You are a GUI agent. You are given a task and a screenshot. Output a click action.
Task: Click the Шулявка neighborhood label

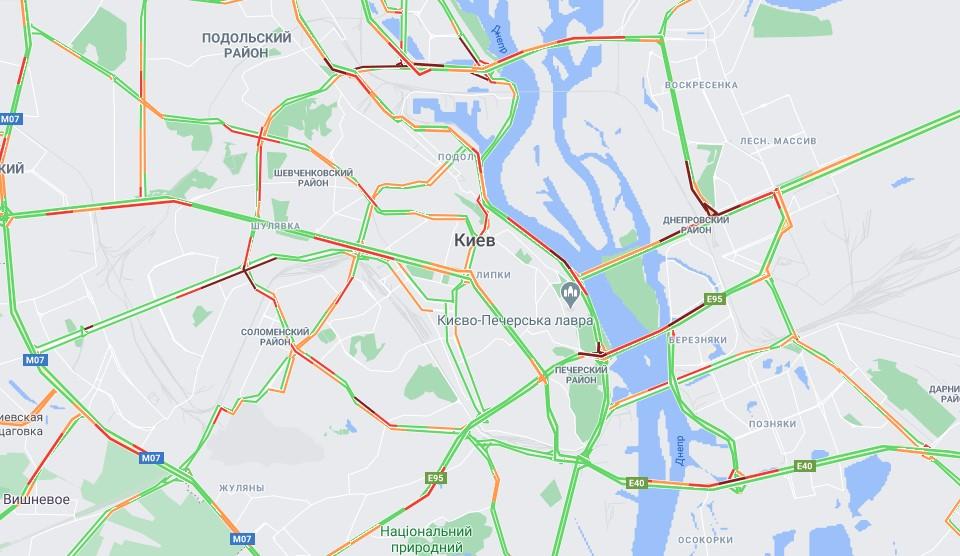click(276, 226)
